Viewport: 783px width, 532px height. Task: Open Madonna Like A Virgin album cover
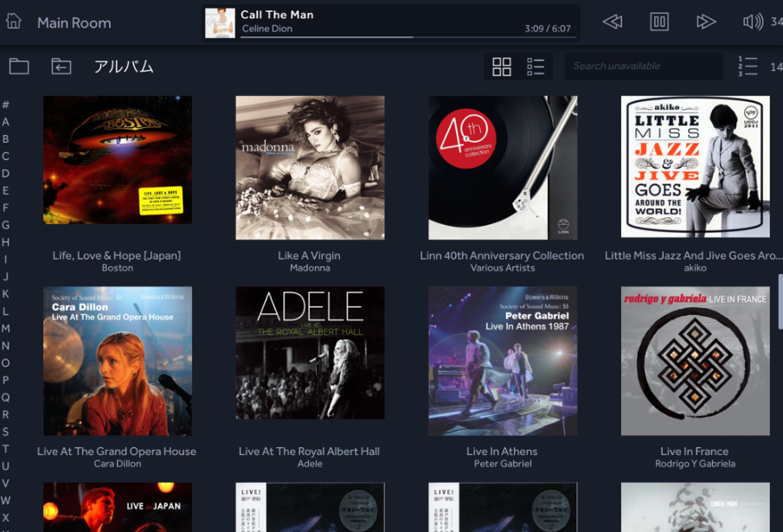tap(310, 168)
